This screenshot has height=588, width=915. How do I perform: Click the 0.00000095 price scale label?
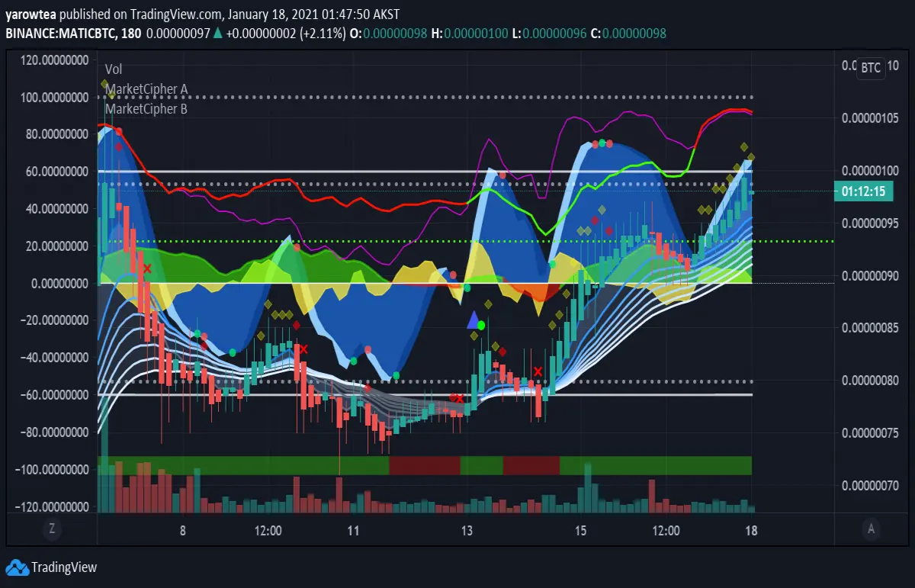point(871,223)
